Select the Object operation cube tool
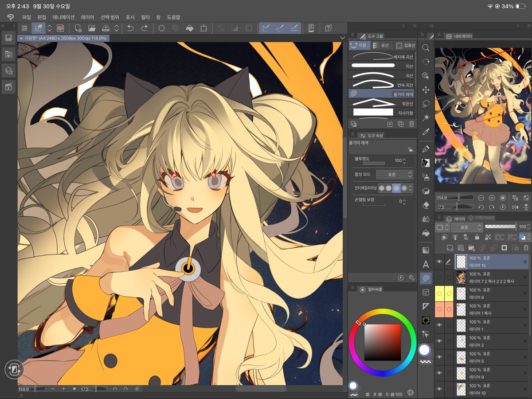This screenshot has height=399, width=532. 426,75
